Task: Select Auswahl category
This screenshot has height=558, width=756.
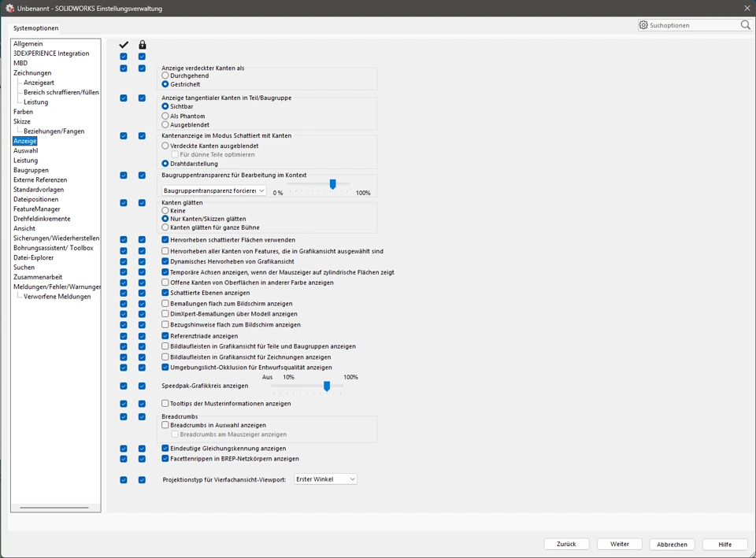Action: pos(25,151)
